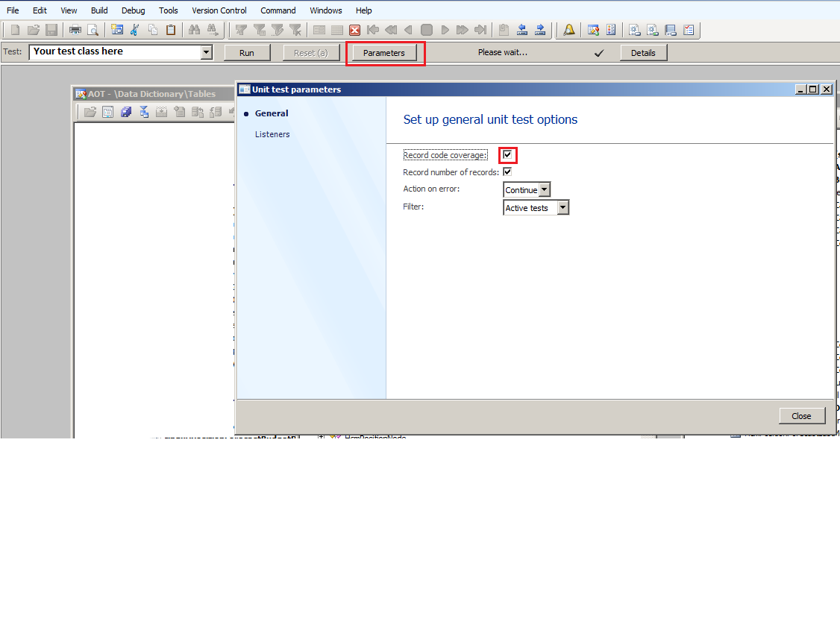
Task: Open the Action on error dropdown
Action: point(544,190)
